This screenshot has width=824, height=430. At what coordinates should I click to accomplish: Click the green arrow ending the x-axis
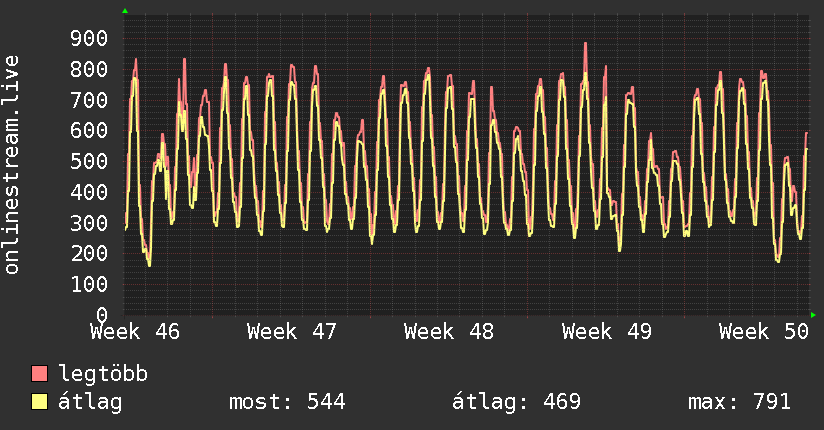point(813,315)
